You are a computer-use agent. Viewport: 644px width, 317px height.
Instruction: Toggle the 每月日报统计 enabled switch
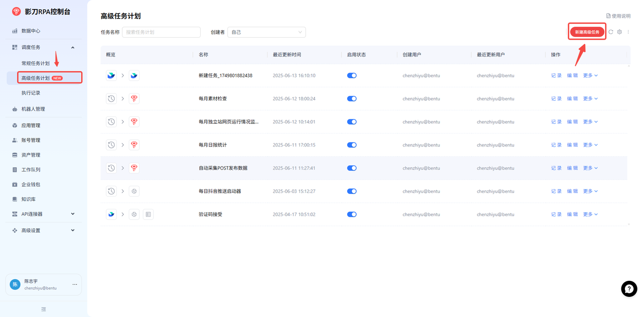click(x=352, y=145)
